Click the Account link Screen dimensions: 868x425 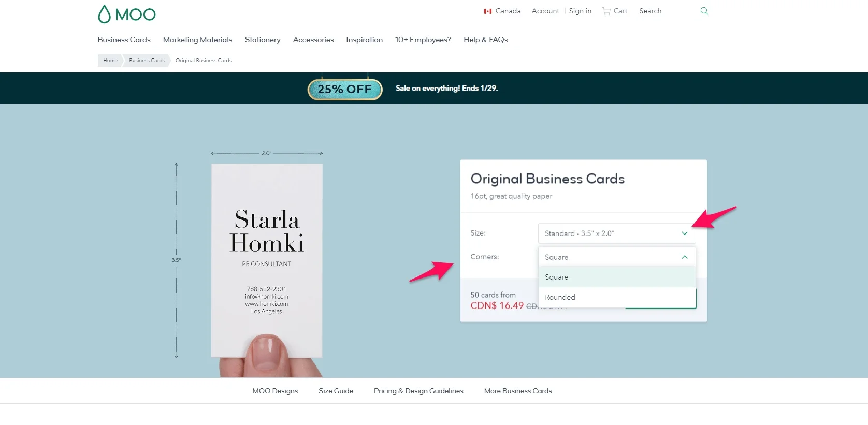point(545,11)
